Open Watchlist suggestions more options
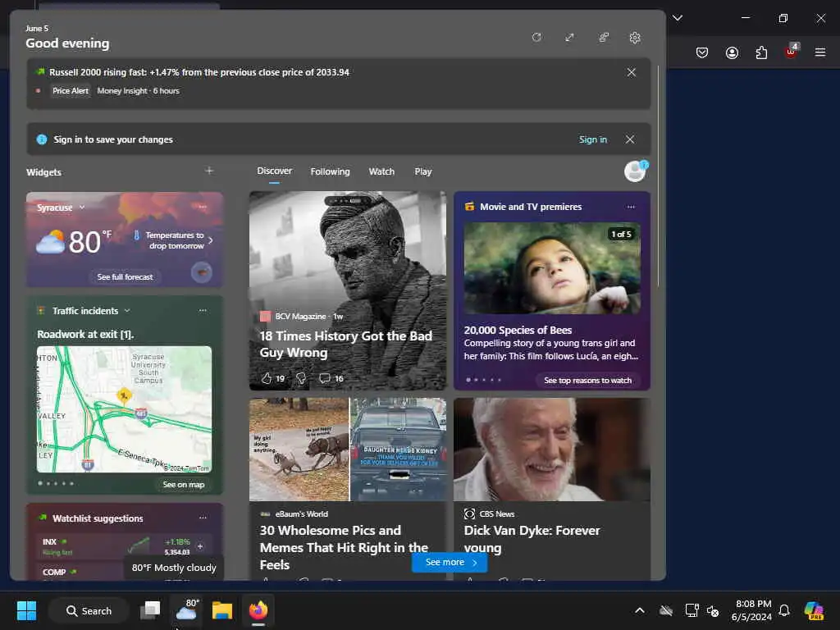 point(203,518)
